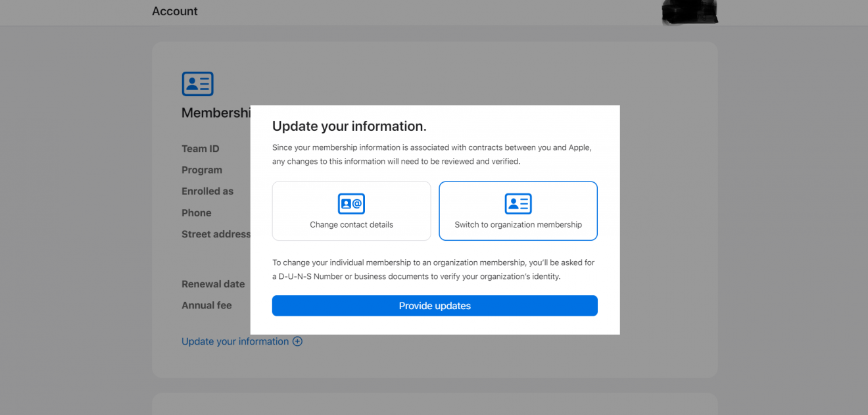Viewport: 868px width, 415px height.
Task: Click the redacted account name in the header
Action: [689, 12]
